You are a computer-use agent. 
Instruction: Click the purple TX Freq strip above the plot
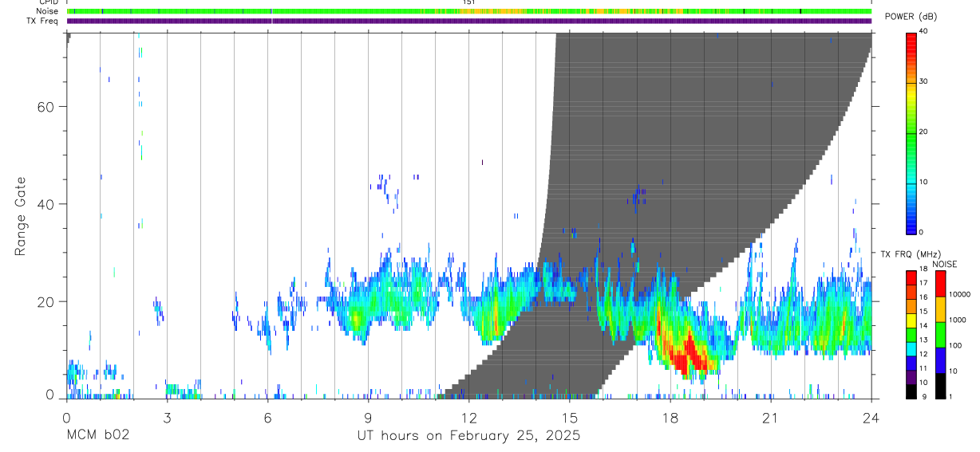[x=469, y=21]
